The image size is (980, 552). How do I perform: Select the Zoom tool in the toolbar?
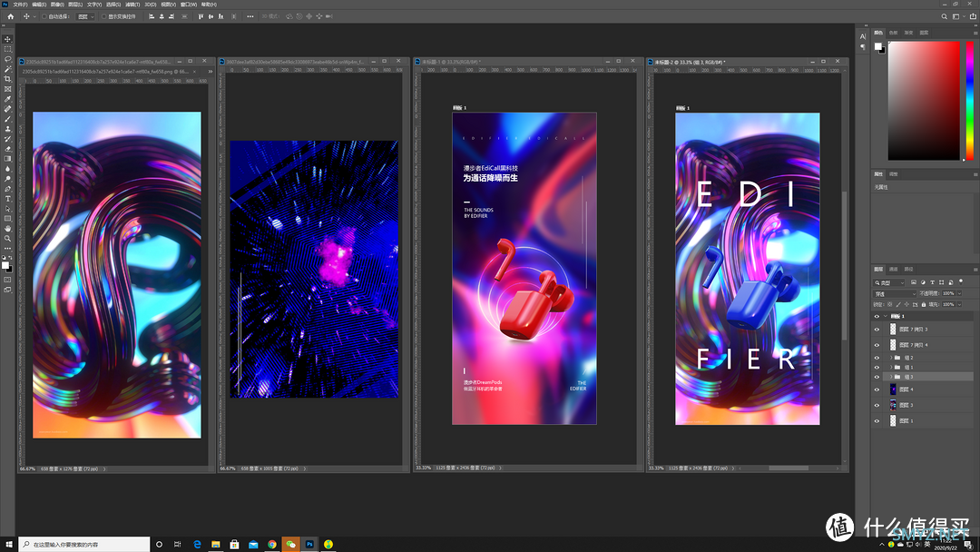pos(7,239)
